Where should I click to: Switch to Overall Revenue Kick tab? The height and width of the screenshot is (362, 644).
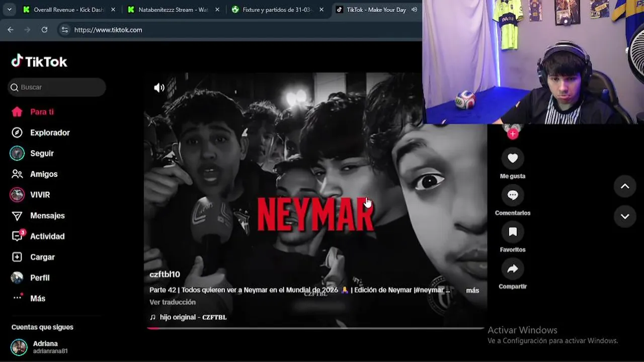(69, 10)
